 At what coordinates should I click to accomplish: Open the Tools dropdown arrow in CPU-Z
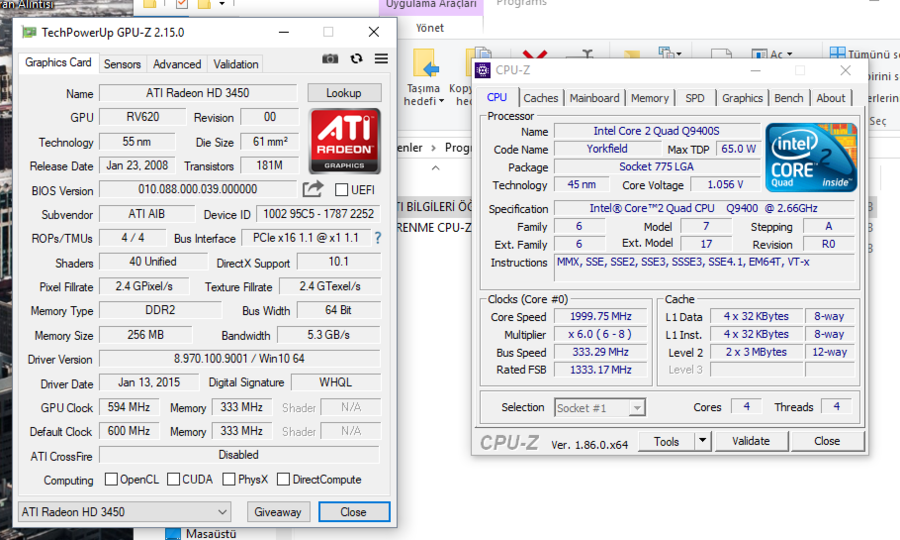tap(702, 441)
